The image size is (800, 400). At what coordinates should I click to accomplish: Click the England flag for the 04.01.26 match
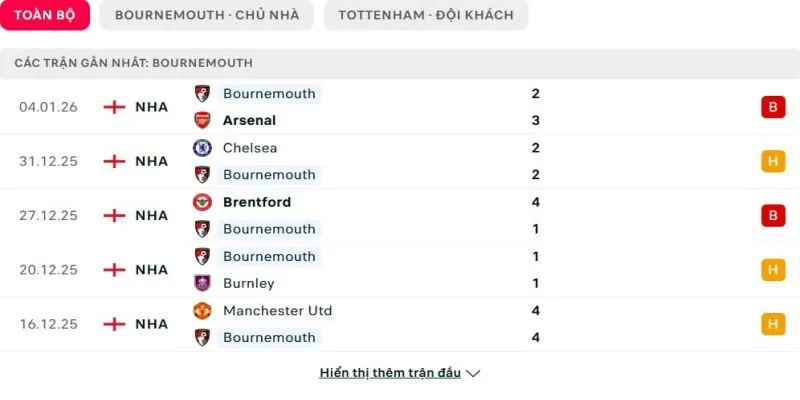click(x=115, y=107)
